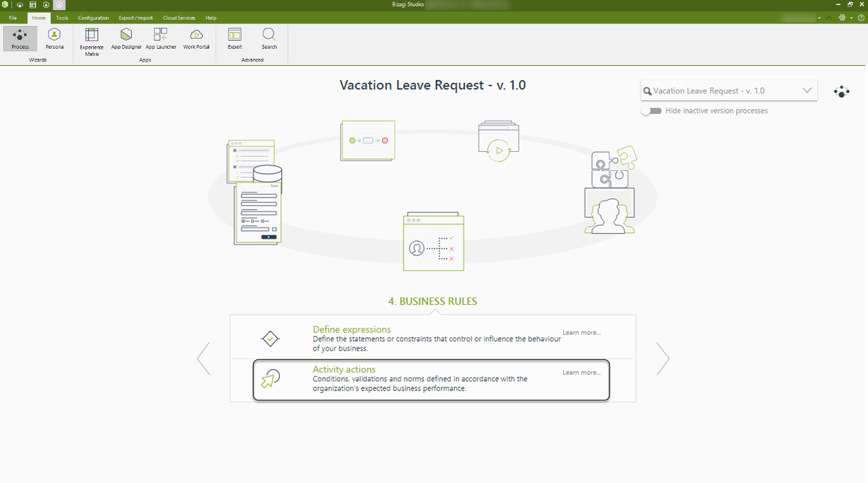Open the Experience Matrix app
This screenshot has height=483, width=868.
(x=92, y=42)
